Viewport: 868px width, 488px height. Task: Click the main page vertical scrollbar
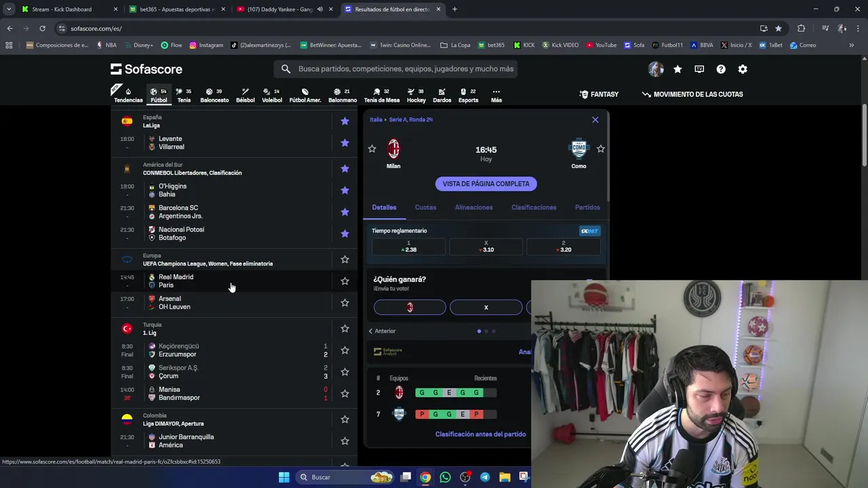coord(864,136)
